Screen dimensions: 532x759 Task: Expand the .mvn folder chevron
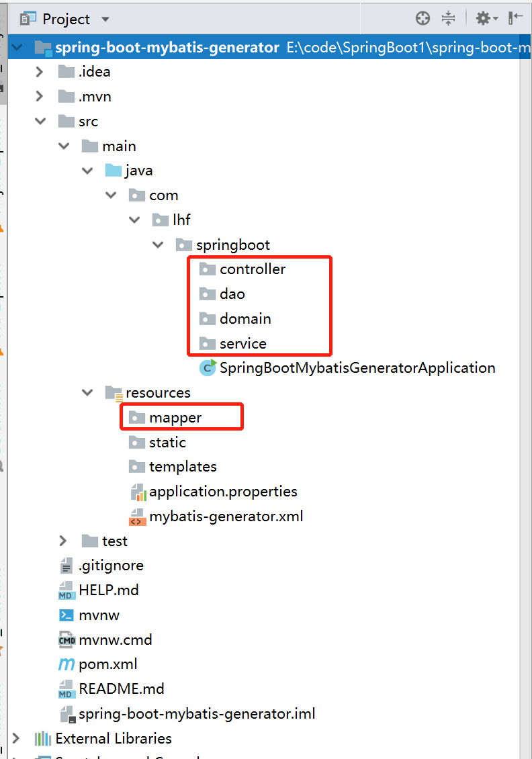click(40, 96)
